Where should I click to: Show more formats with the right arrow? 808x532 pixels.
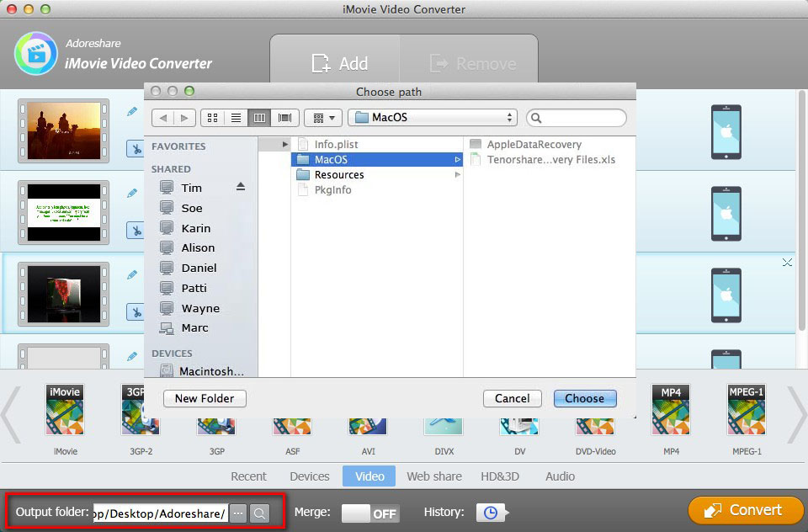coord(797,414)
